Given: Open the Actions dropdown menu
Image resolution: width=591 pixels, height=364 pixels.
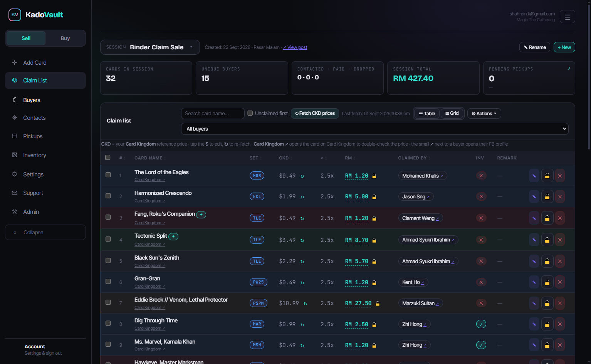Looking at the screenshot, I should (484, 113).
